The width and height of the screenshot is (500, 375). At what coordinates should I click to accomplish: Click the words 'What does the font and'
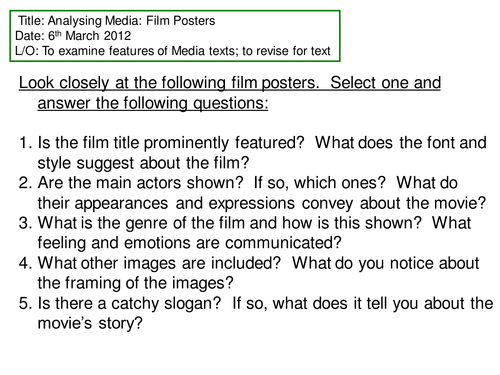[401, 143]
